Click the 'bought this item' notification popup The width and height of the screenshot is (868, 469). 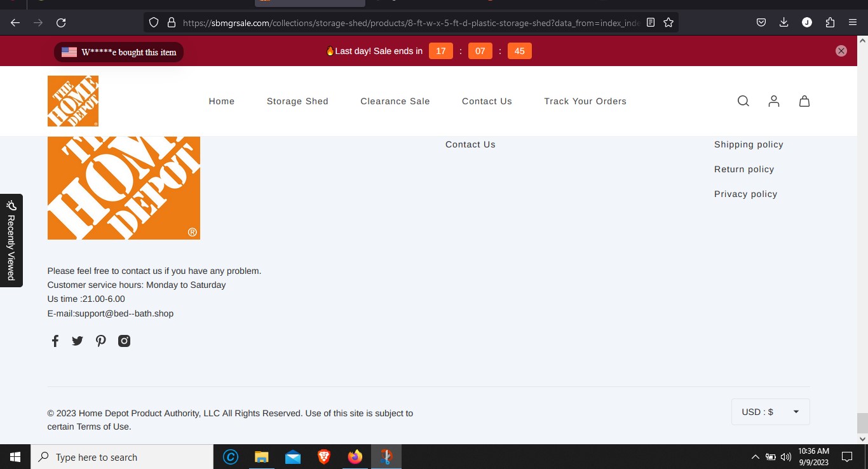[x=119, y=52]
